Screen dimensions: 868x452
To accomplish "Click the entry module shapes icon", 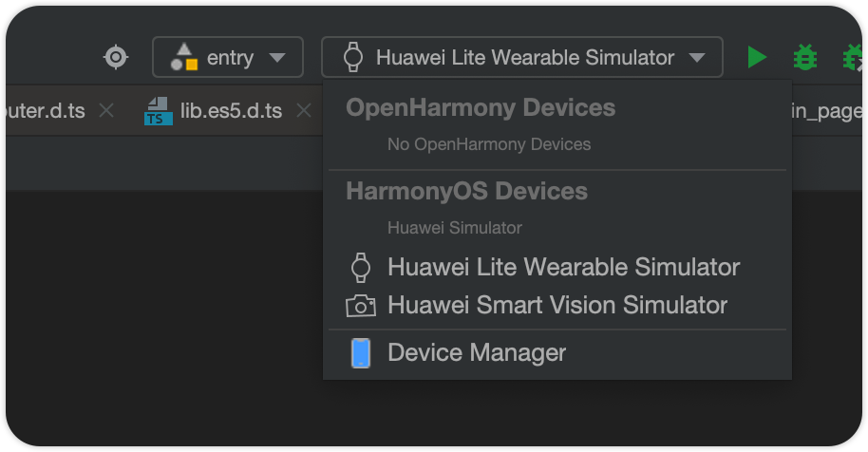I will pos(184,57).
